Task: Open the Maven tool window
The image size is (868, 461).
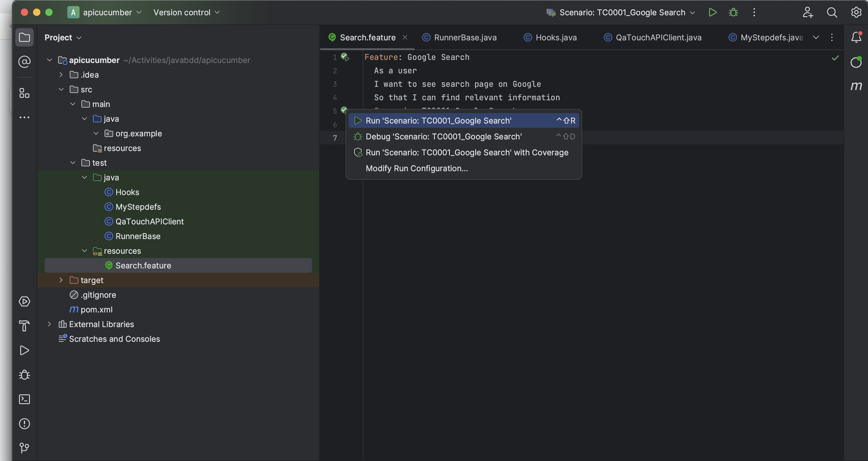Action: pos(856,86)
